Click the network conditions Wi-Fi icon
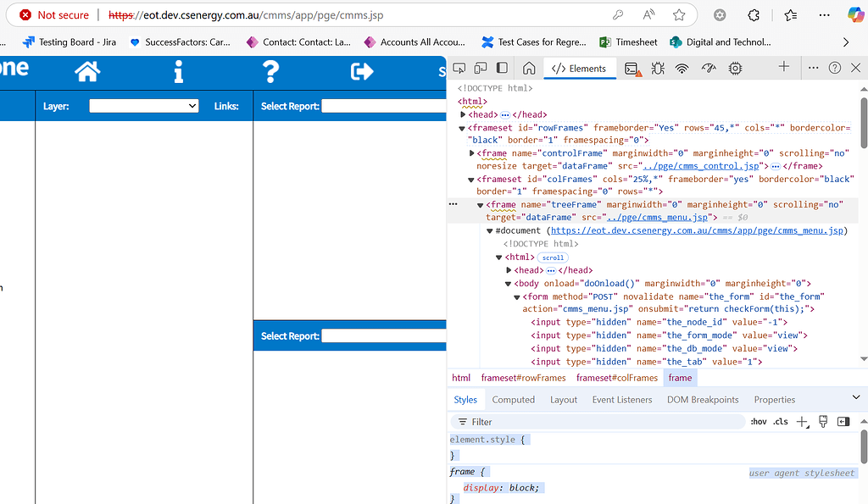 (x=682, y=67)
